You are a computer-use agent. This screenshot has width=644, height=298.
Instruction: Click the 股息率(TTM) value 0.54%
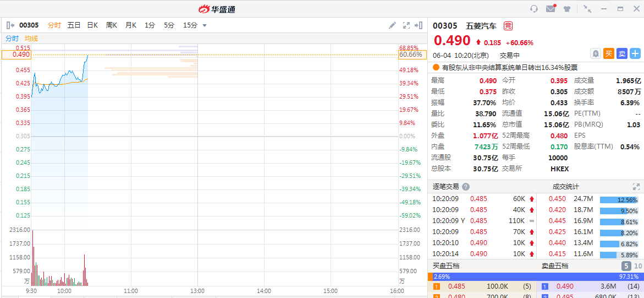tap(630, 147)
